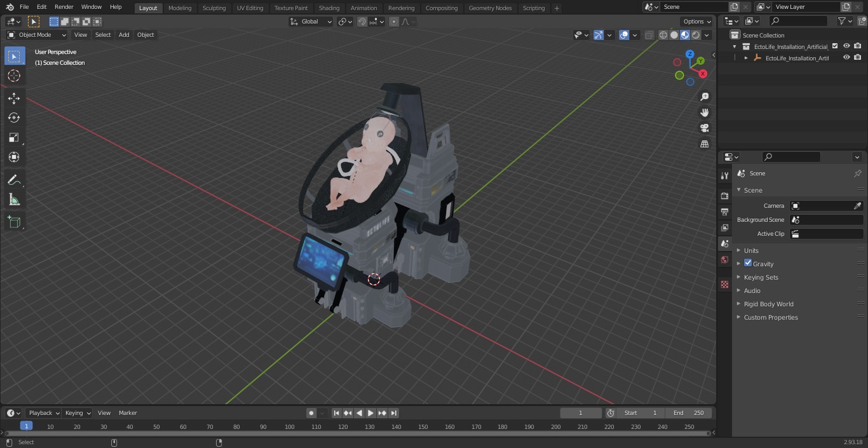Select the Annotate tool

14,180
